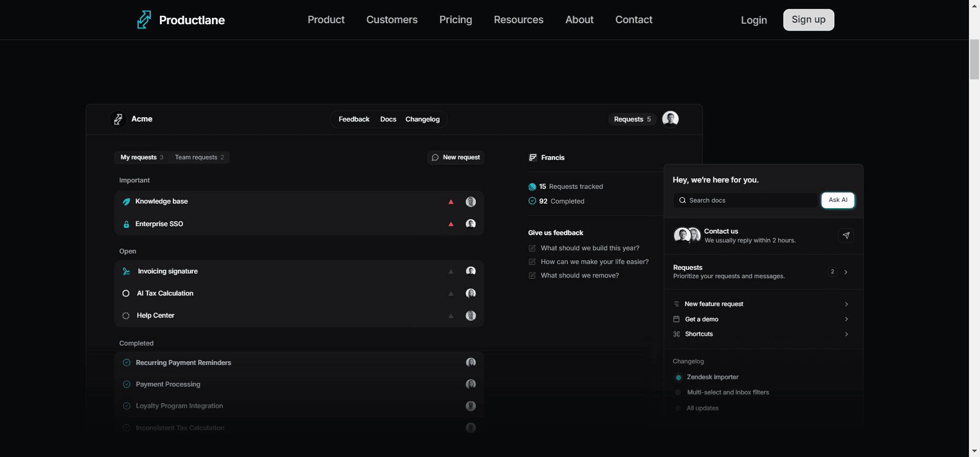This screenshot has height=457, width=980.
Task: Click edit icon beside What should we remove
Action: [x=532, y=276]
